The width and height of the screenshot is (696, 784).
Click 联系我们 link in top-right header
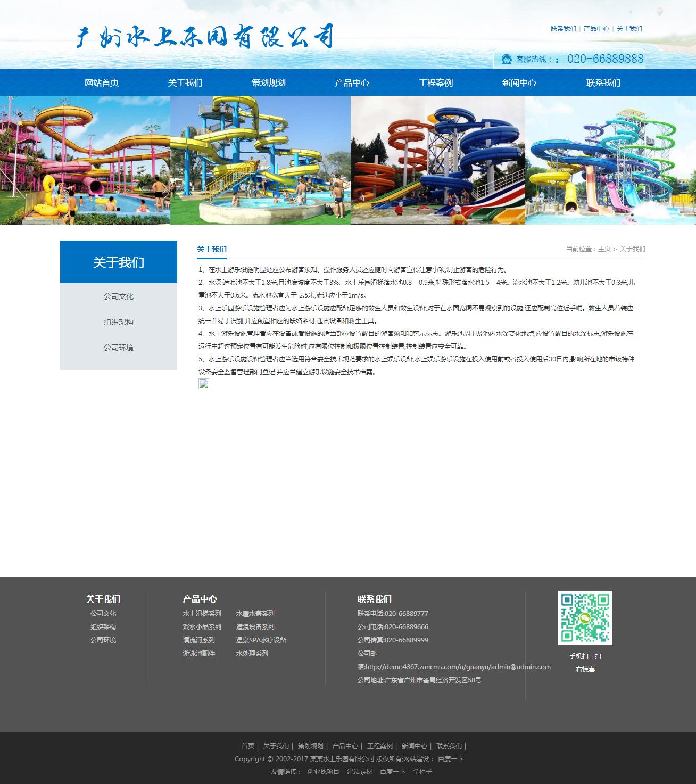(x=563, y=29)
